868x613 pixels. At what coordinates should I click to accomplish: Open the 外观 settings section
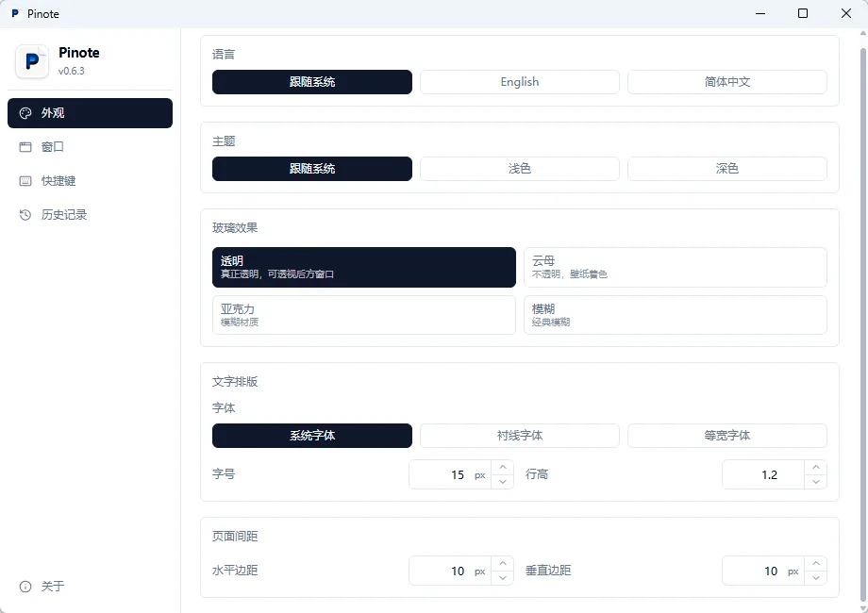pyautogui.click(x=90, y=113)
